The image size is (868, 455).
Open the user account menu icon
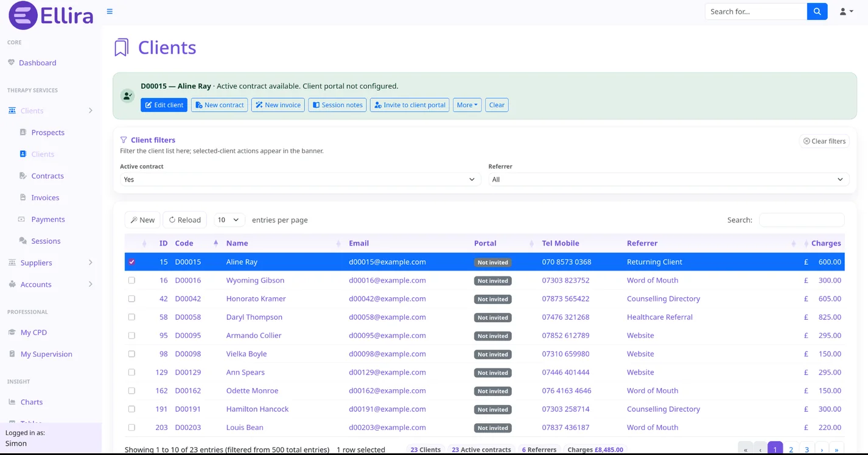(x=846, y=12)
